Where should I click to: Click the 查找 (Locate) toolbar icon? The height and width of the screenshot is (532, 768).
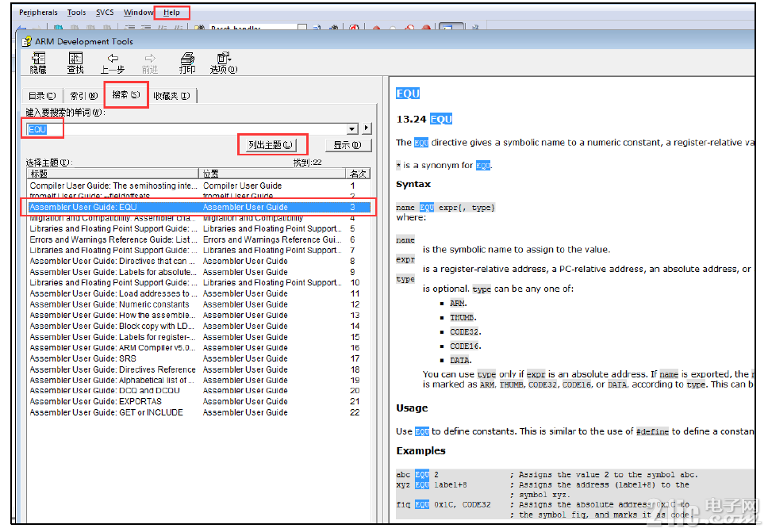click(75, 63)
